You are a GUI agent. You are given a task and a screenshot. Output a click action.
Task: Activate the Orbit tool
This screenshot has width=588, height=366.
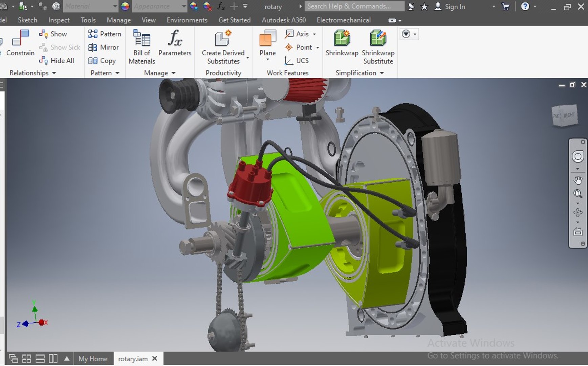(578, 213)
